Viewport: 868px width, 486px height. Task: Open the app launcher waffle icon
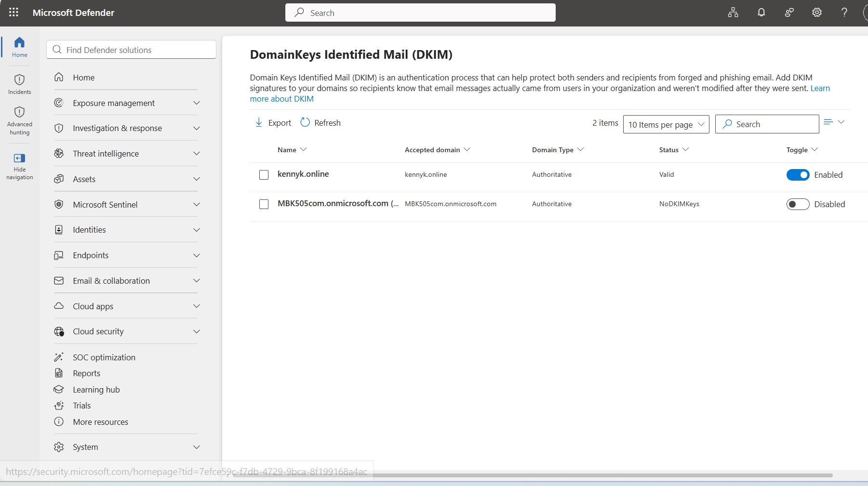pos(13,13)
